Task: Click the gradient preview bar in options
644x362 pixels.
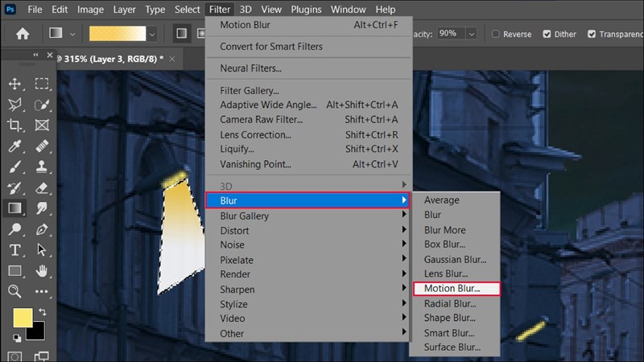Action: [118, 34]
